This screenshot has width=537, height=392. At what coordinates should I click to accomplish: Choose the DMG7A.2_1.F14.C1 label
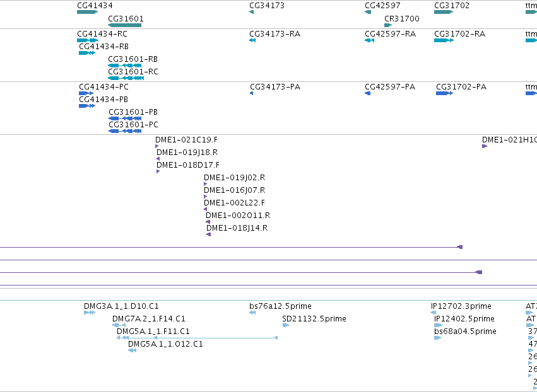[149, 319]
